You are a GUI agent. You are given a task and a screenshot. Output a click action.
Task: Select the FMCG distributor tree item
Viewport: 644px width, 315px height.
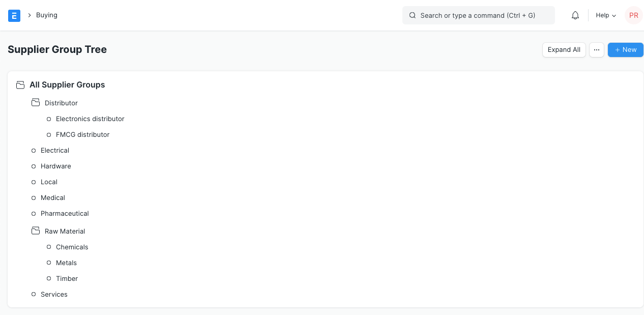pos(82,134)
